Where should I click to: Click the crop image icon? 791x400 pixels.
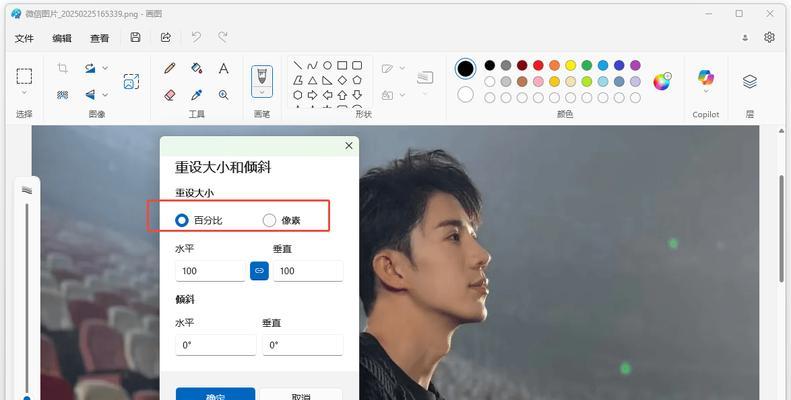click(63, 68)
